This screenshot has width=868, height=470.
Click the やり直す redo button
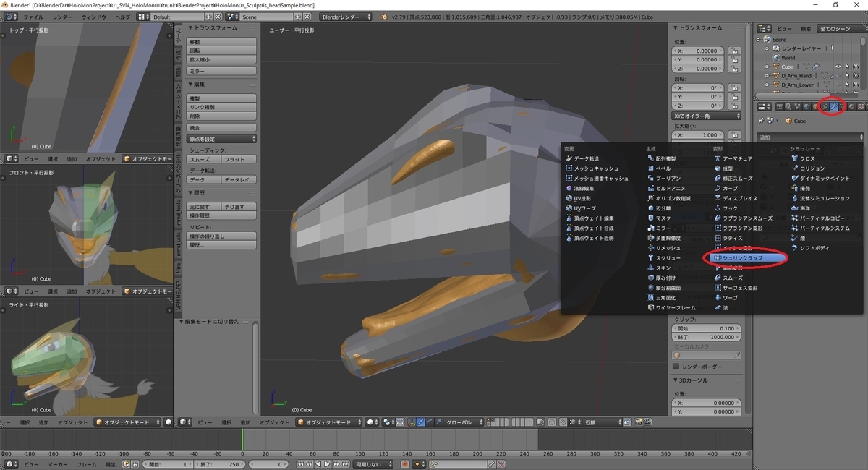coord(239,207)
